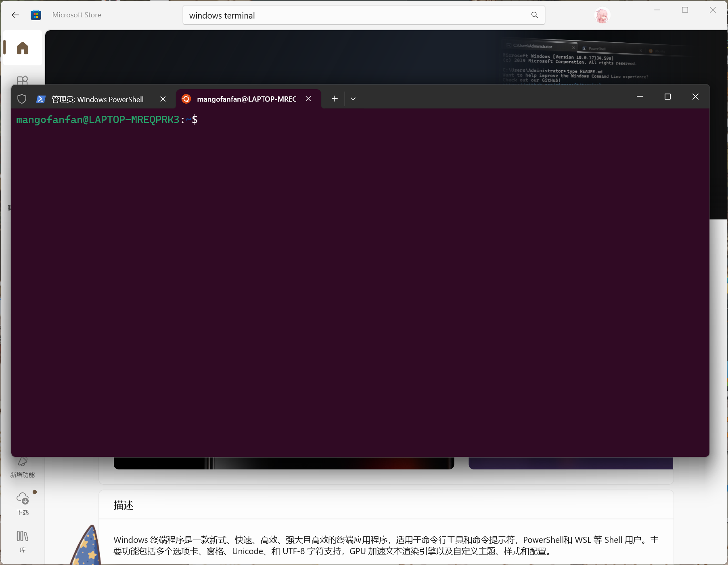Open a new Terminal tab with plus
This screenshot has width=728, height=565.
[x=335, y=98]
